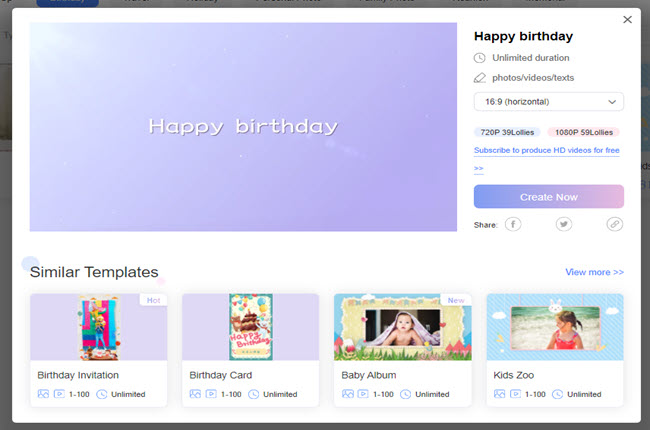Click 1-100 count under Birthday Card
The height and width of the screenshot is (430, 650).
[231, 394]
